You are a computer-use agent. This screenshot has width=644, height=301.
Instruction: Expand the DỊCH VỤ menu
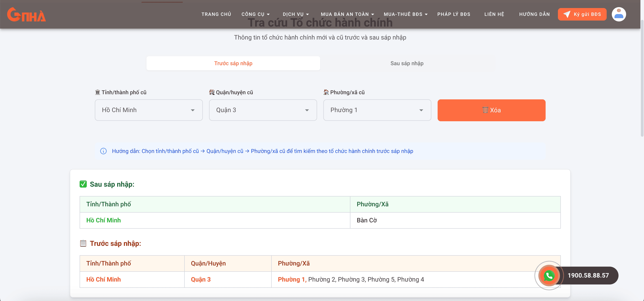pos(296,14)
